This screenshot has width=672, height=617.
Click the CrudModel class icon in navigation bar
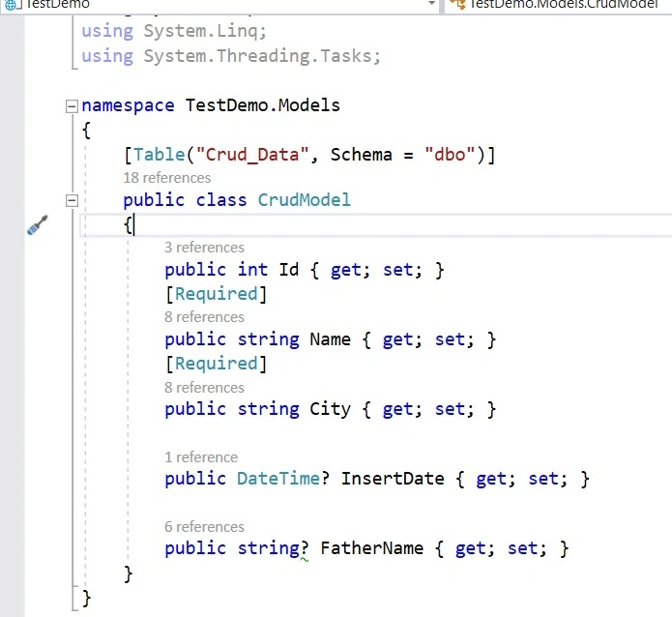pyautogui.click(x=457, y=4)
